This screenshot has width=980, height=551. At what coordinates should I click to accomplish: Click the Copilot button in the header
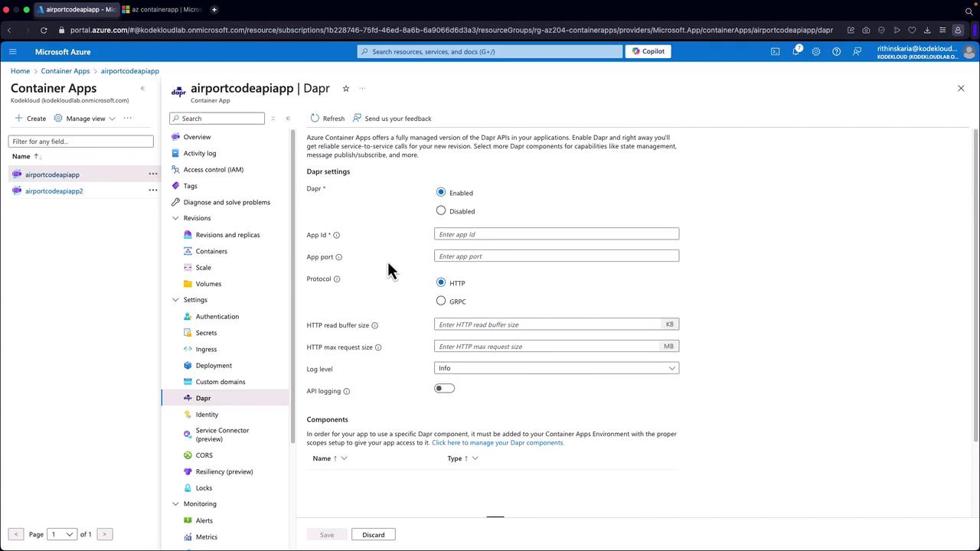648,51
